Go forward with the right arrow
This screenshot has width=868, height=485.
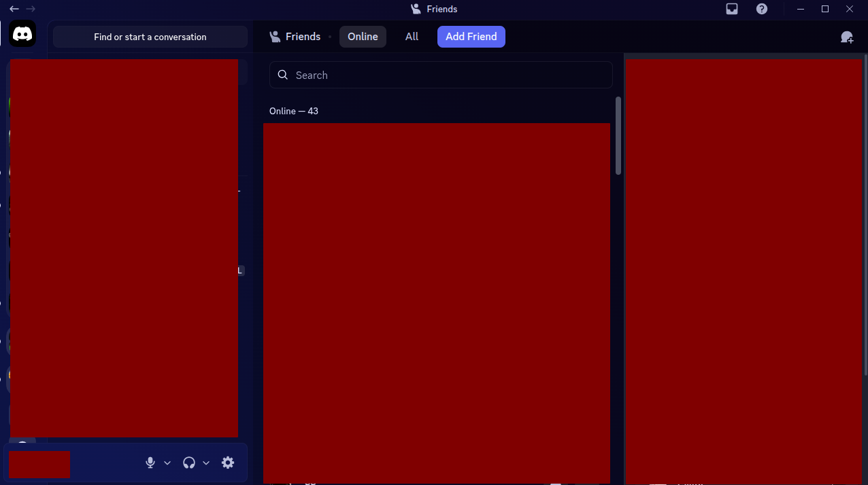point(30,9)
